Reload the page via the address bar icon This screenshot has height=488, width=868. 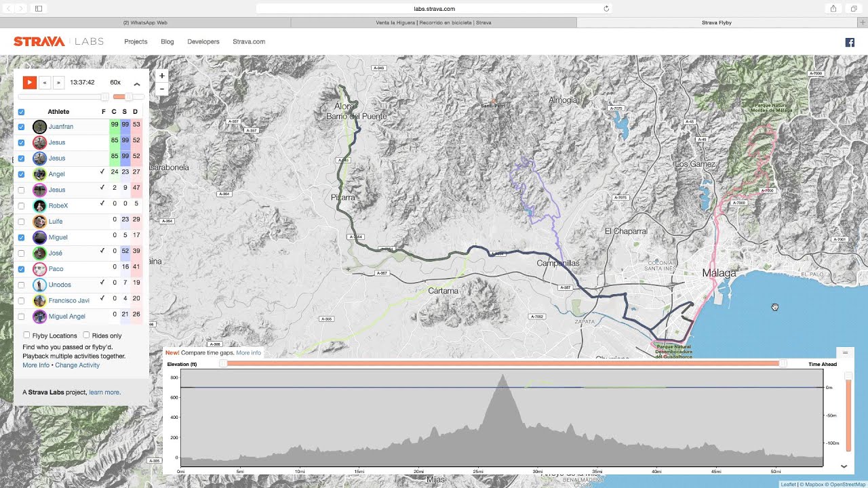pos(606,9)
